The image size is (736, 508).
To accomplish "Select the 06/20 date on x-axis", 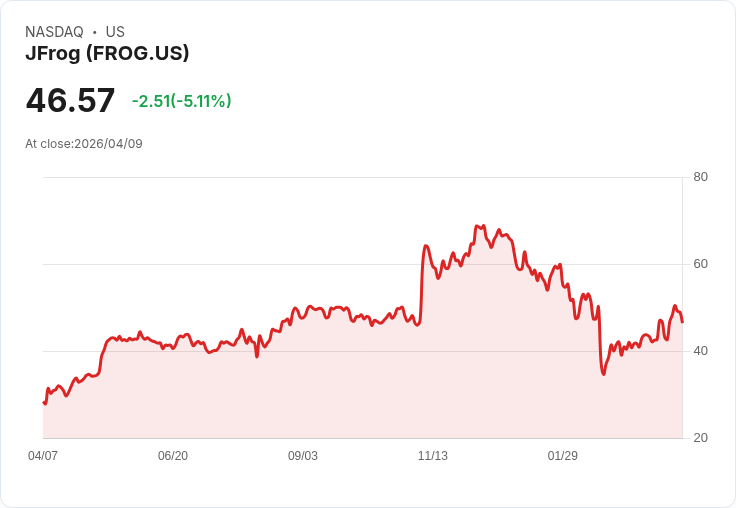I will click(x=173, y=456).
